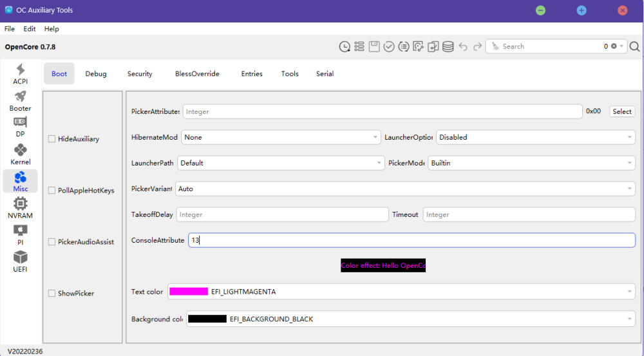Screen dimensions: 644x356
Task: Open the PI platform info section
Action: [x=20, y=235]
